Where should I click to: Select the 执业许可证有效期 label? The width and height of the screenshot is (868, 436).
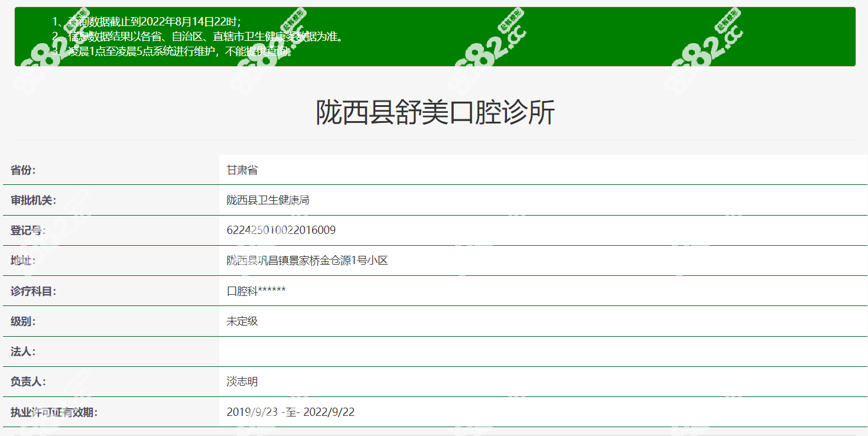[54, 412]
